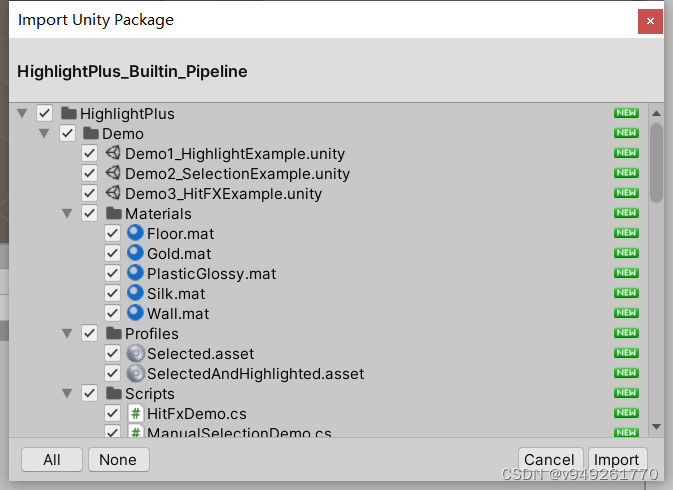Image resolution: width=673 pixels, height=490 pixels.
Task: Uncheck the Demo folder checkbox
Action: coord(67,133)
